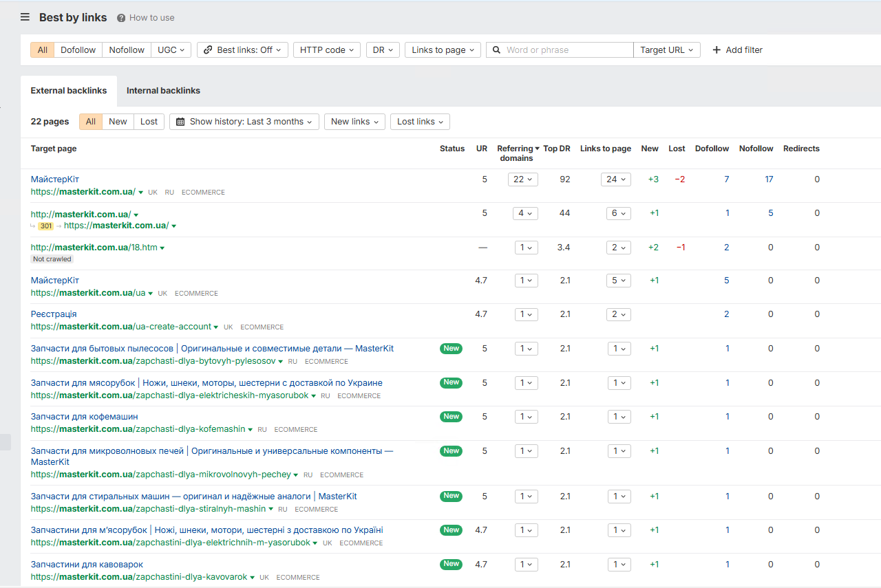Image resolution: width=881 pixels, height=588 pixels.
Task: Expand the HTTP code dropdown
Action: click(x=326, y=50)
